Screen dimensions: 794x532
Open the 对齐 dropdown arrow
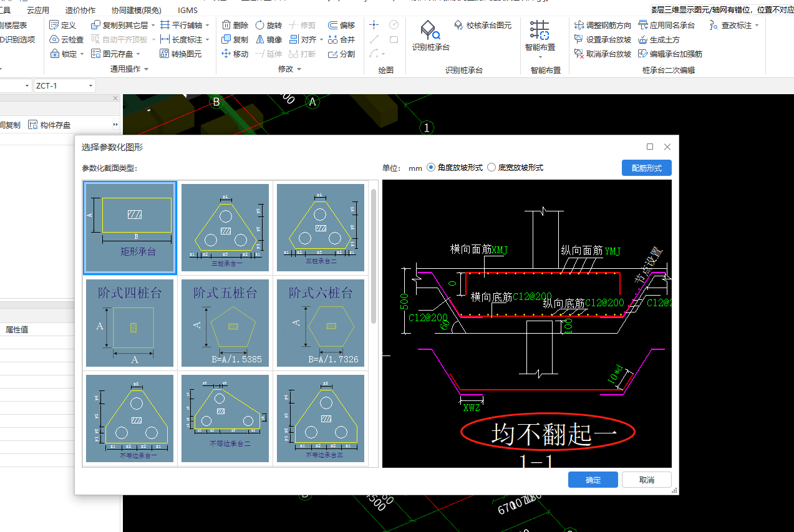click(x=321, y=40)
